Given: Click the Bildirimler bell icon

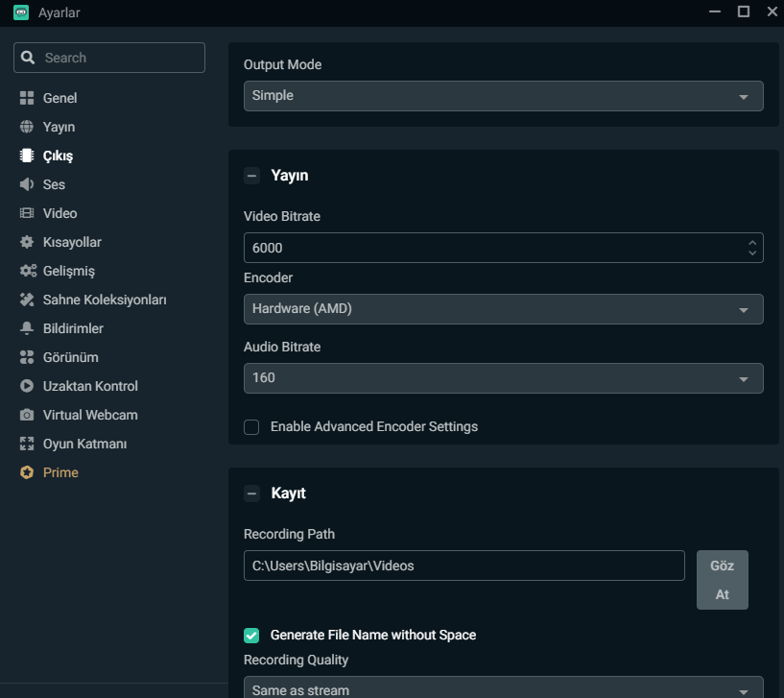Looking at the screenshot, I should pyautogui.click(x=27, y=328).
